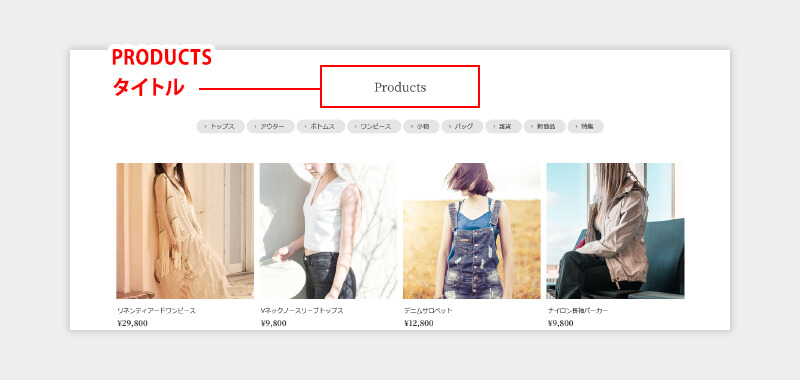The image size is (800, 380).
Task: Open the 特集 feature pill
Action: click(586, 126)
